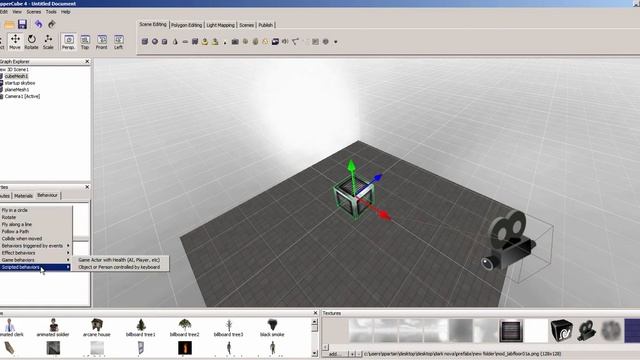
Task: Open the Help menu
Action: point(66,12)
